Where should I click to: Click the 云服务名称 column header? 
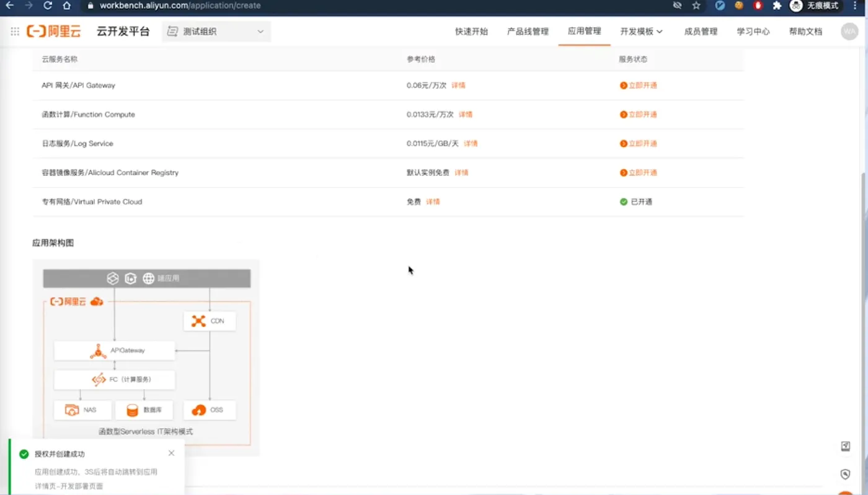60,59
